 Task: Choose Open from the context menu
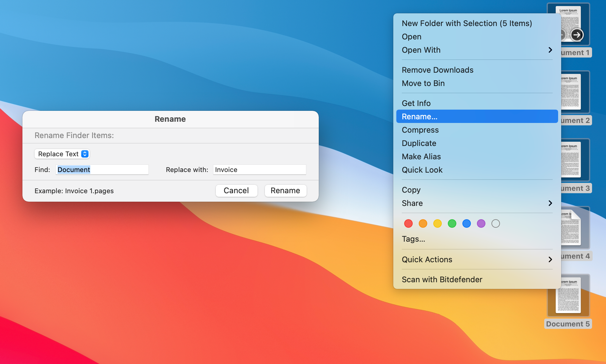(477, 37)
